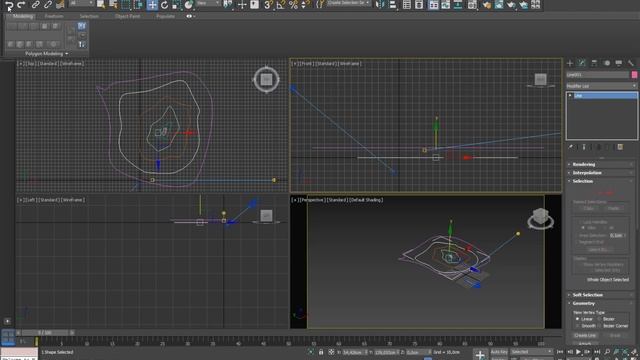This screenshot has height=360, width=640.
Task: Select the Unlink Selection tool
Action: tap(48, 5)
